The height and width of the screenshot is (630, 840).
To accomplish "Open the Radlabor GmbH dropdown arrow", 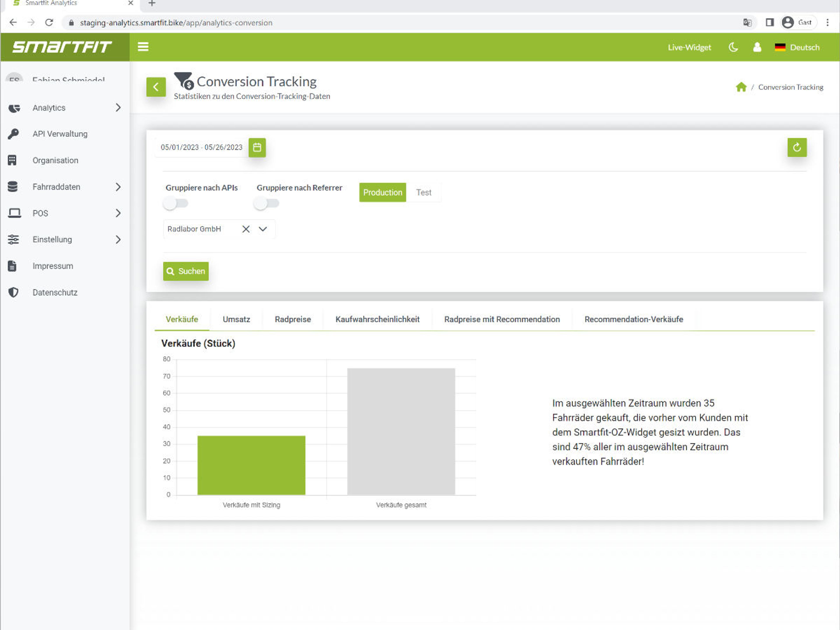I will [x=263, y=229].
